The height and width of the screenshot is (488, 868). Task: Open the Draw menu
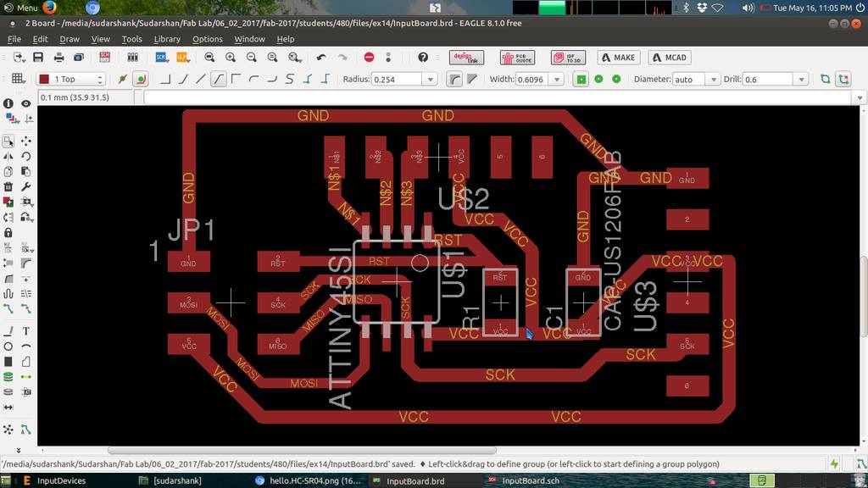70,39
